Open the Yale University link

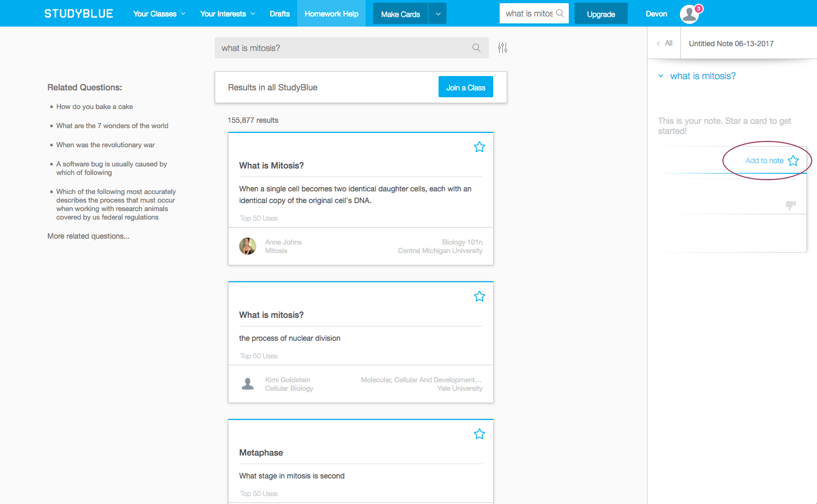click(460, 388)
